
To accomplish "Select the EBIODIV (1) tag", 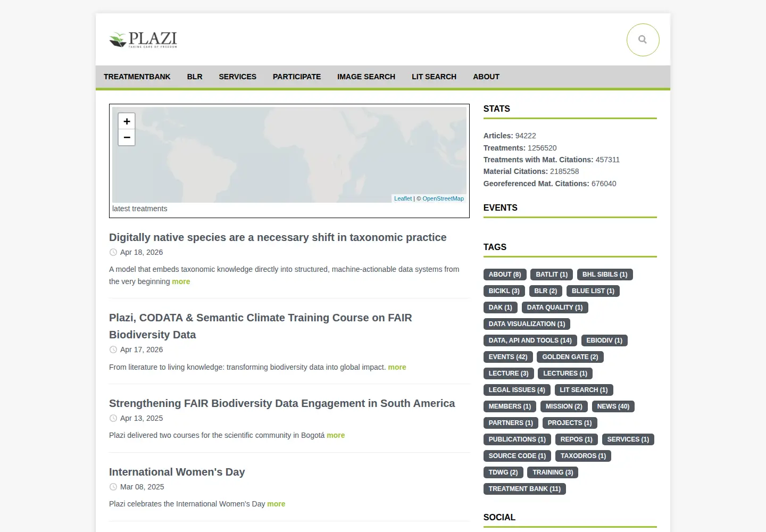I will [x=604, y=340].
